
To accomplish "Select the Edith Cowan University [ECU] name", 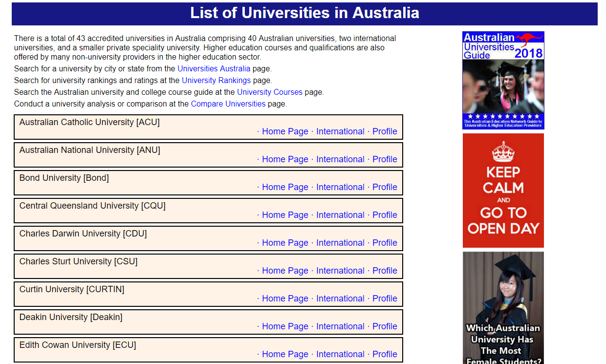I will click(78, 345).
